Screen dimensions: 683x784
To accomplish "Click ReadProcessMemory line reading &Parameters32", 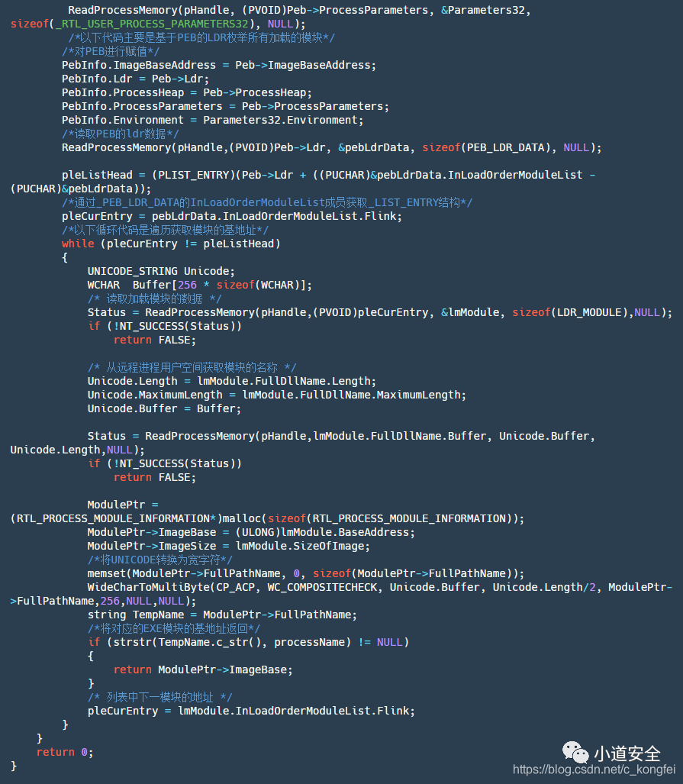I will (x=299, y=10).
